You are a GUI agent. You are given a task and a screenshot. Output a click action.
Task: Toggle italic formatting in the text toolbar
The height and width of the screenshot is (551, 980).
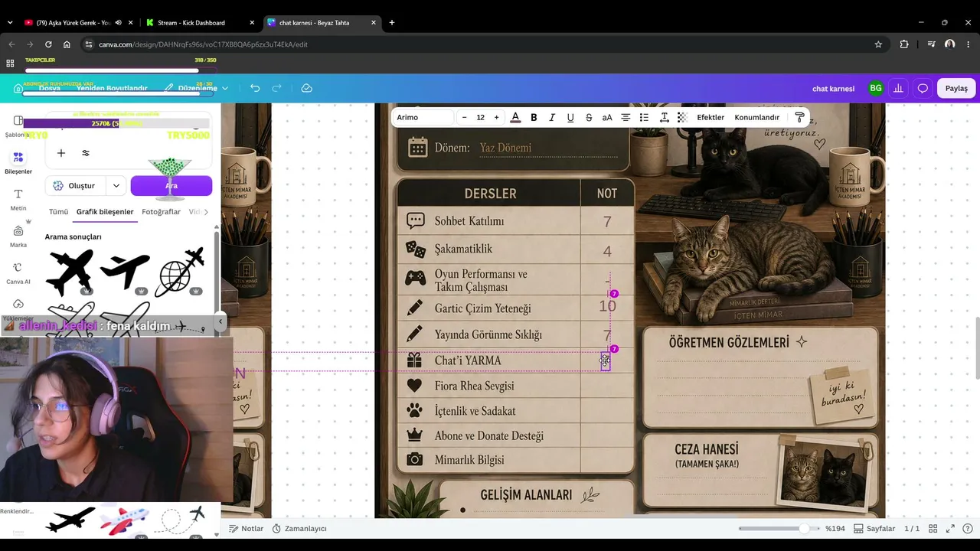(x=552, y=117)
